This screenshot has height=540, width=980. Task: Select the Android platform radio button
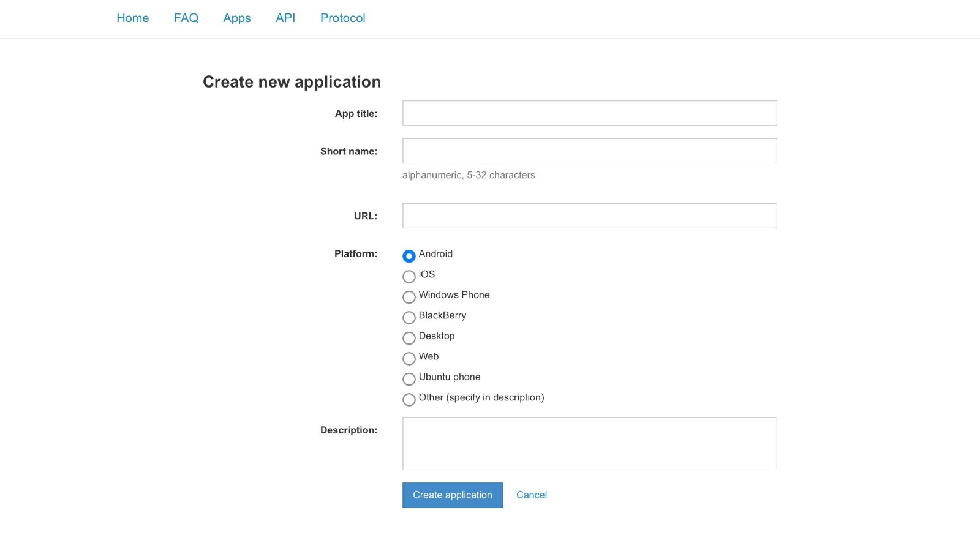409,256
